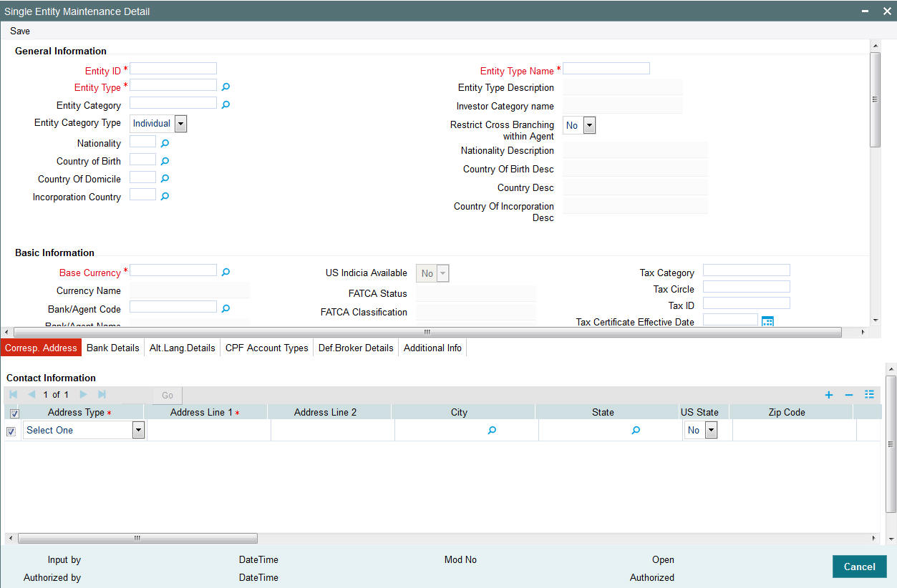897x588 pixels.
Task: Expand Entity Category Type dropdown
Action: tap(180, 124)
